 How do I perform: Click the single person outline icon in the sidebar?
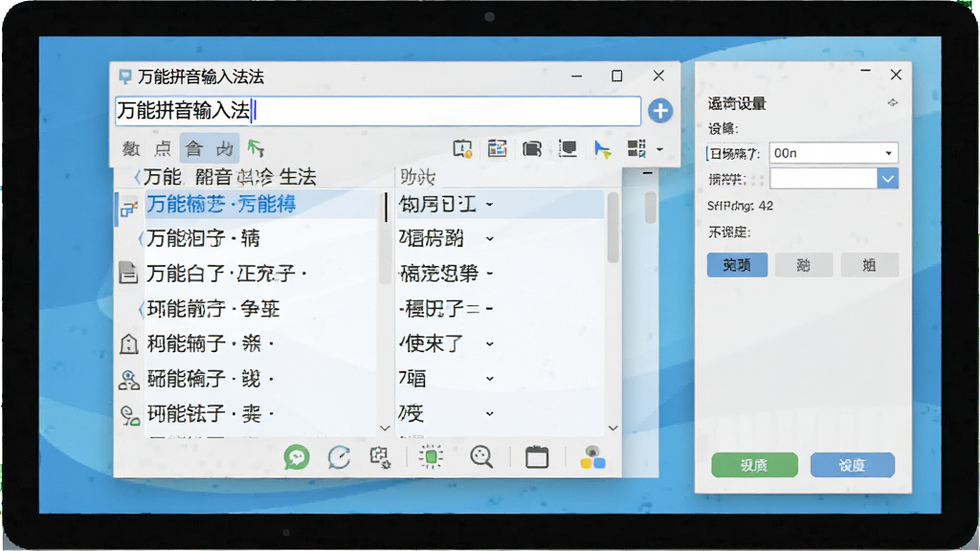tap(129, 343)
